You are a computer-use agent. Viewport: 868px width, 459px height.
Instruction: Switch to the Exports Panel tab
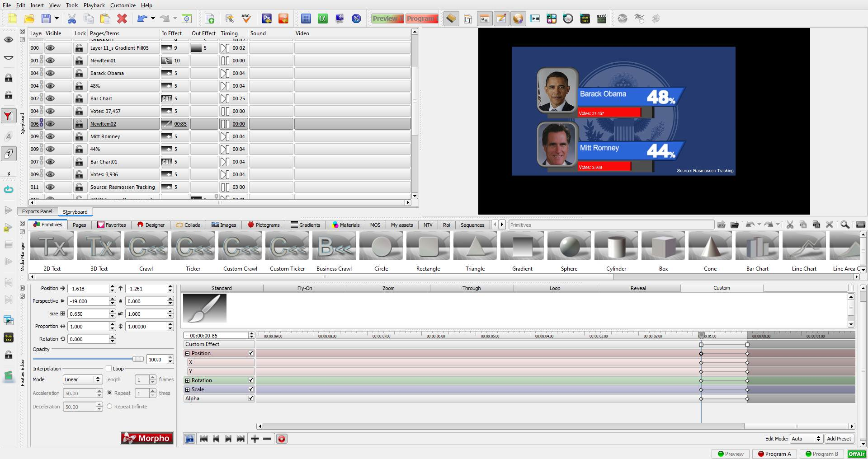click(x=37, y=211)
